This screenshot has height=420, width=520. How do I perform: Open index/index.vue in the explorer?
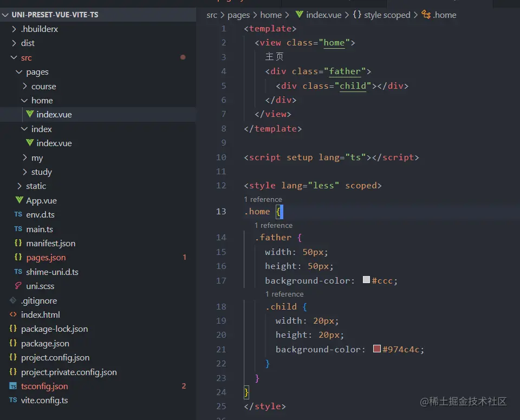tap(98, 143)
